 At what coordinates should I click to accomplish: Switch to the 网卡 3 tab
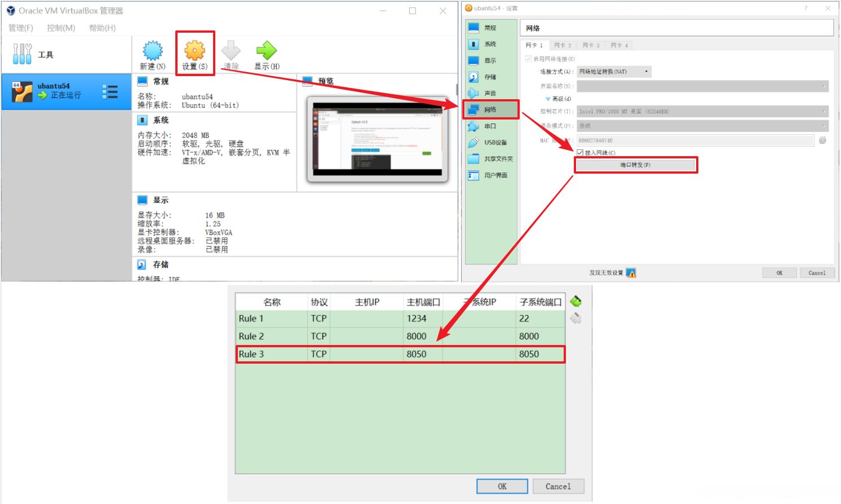tap(591, 45)
